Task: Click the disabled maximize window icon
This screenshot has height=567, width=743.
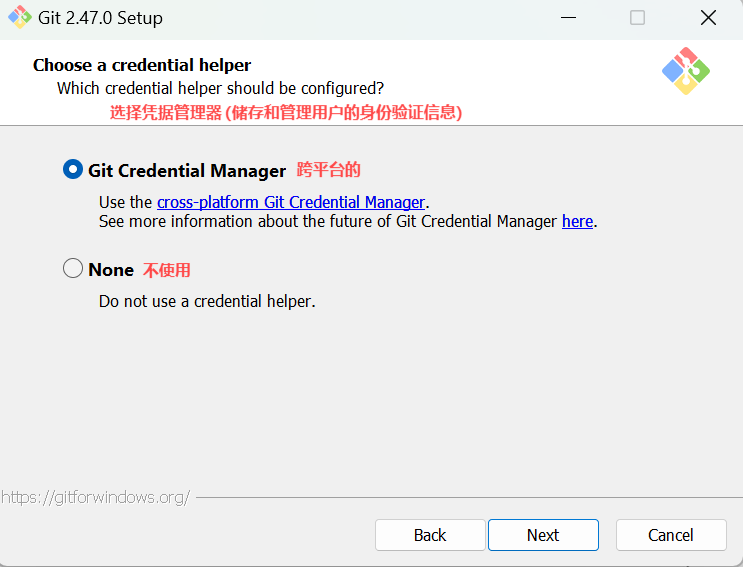Action: [x=637, y=18]
